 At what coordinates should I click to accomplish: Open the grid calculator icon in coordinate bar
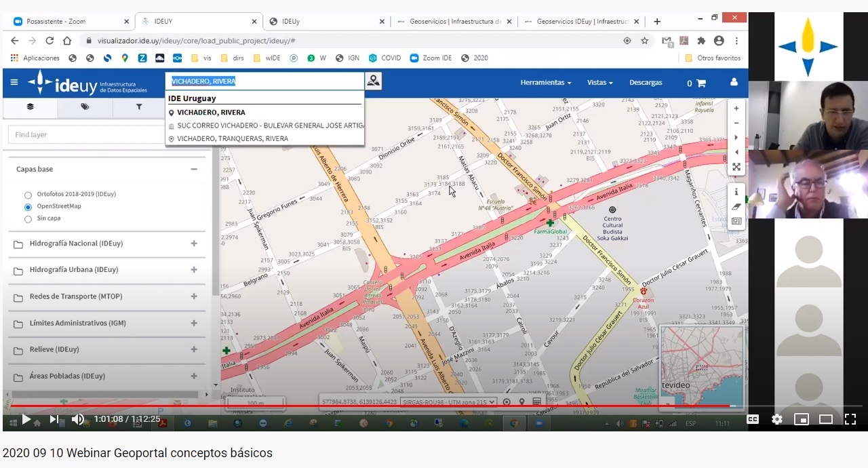pyautogui.click(x=536, y=402)
